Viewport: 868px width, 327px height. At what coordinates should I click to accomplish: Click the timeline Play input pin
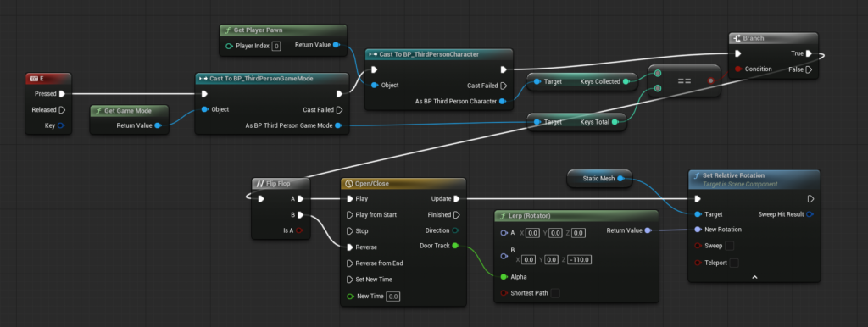click(x=350, y=198)
